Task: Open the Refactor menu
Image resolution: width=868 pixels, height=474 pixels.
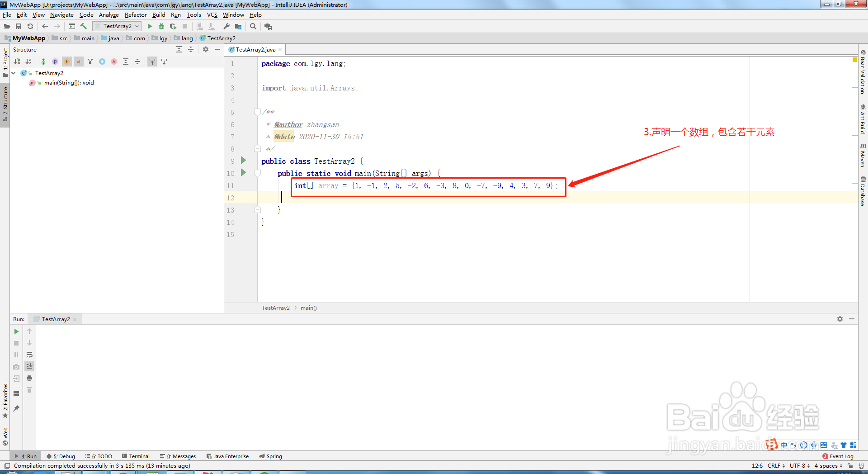Action: (x=136, y=15)
